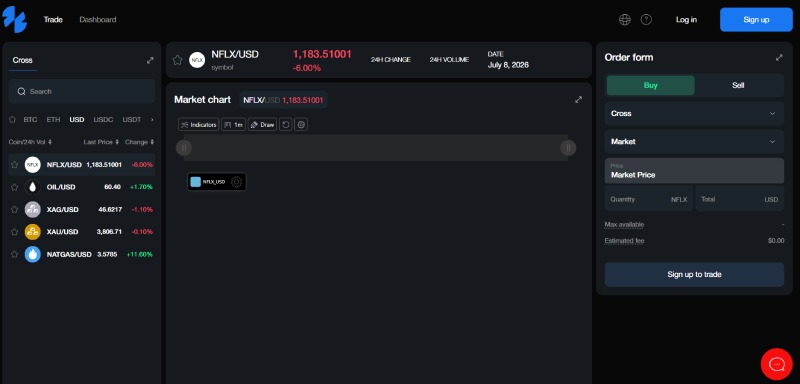Screen dimensions: 800x384
Task: Click the Sign up button
Action: click(x=756, y=19)
